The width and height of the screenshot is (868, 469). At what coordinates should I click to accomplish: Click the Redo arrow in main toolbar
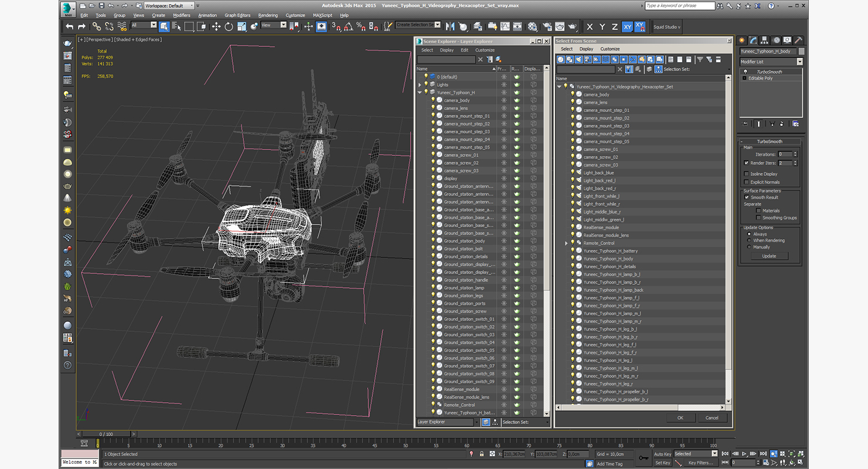pyautogui.click(x=82, y=26)
